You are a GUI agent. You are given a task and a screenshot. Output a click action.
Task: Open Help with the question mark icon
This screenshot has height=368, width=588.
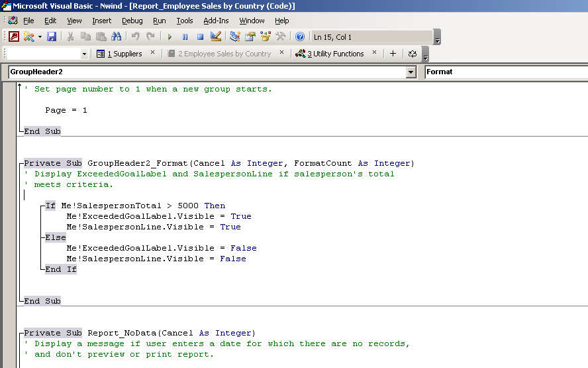click(x=299, y=36)
